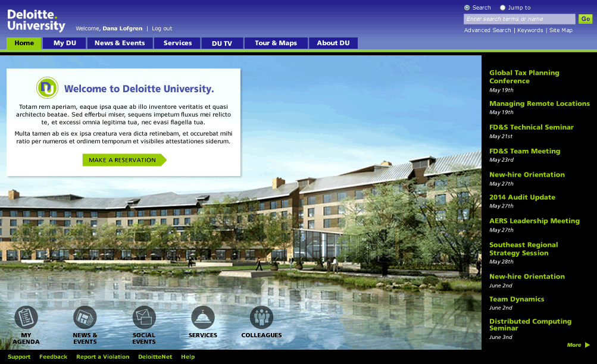Open the Services bell icon
Viewport: 597px width, 364px height.
click(203, 317)
